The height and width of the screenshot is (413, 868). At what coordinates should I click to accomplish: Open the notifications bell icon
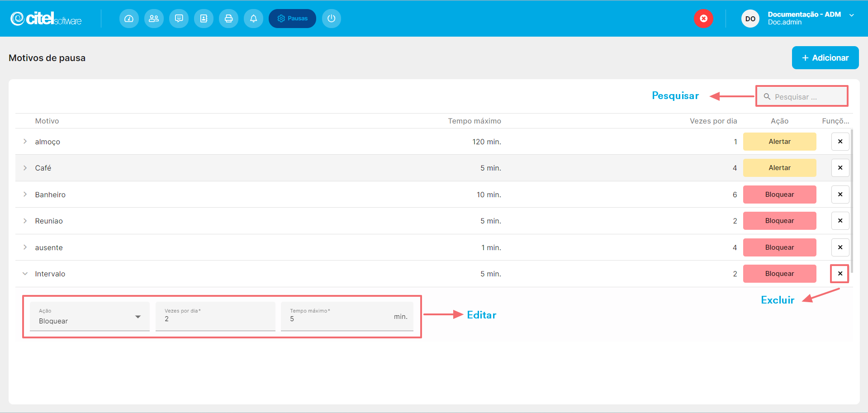253,19
